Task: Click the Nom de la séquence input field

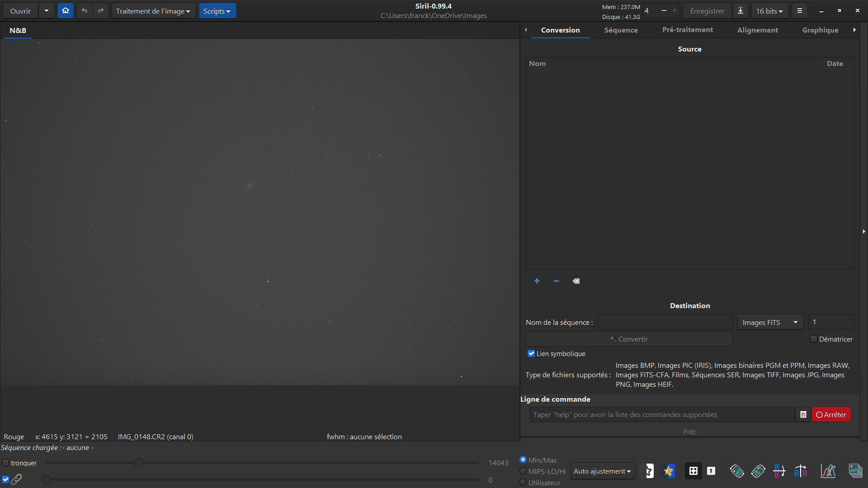Action: pyautogui.click(x=665, y=322)
